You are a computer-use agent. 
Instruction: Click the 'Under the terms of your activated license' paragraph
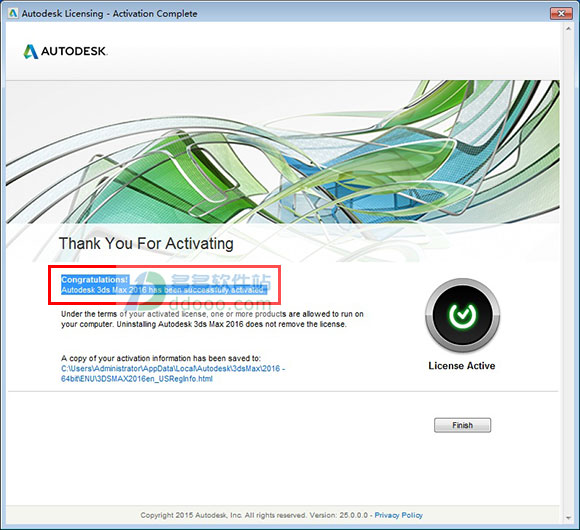click(212, 319)
